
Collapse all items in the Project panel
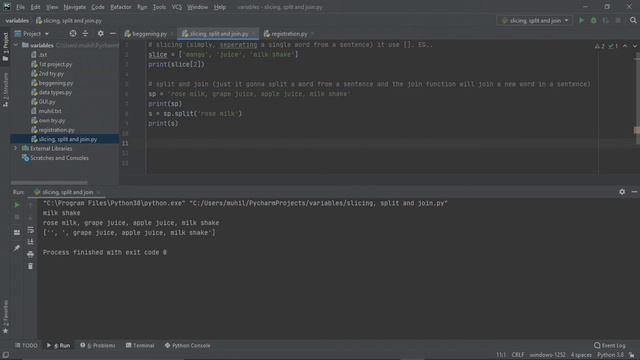click(x=85, y=33)
